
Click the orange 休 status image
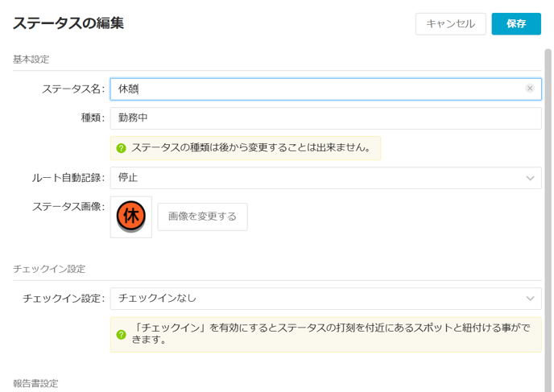click(131, 217)
